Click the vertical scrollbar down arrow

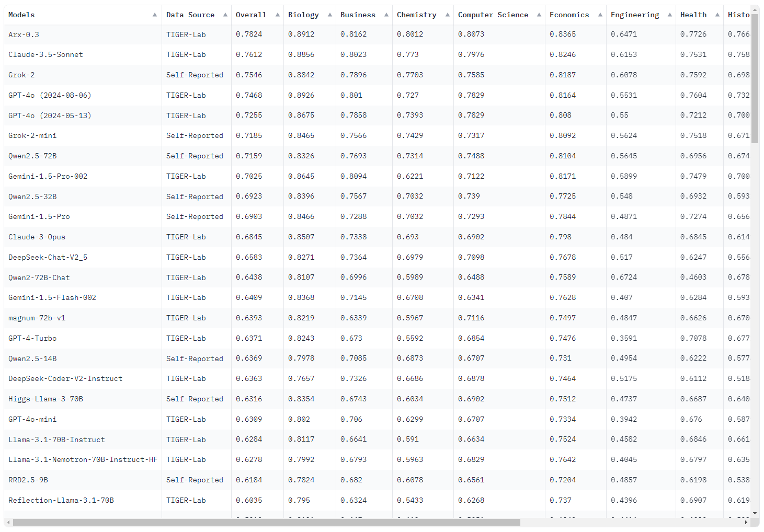755,514
